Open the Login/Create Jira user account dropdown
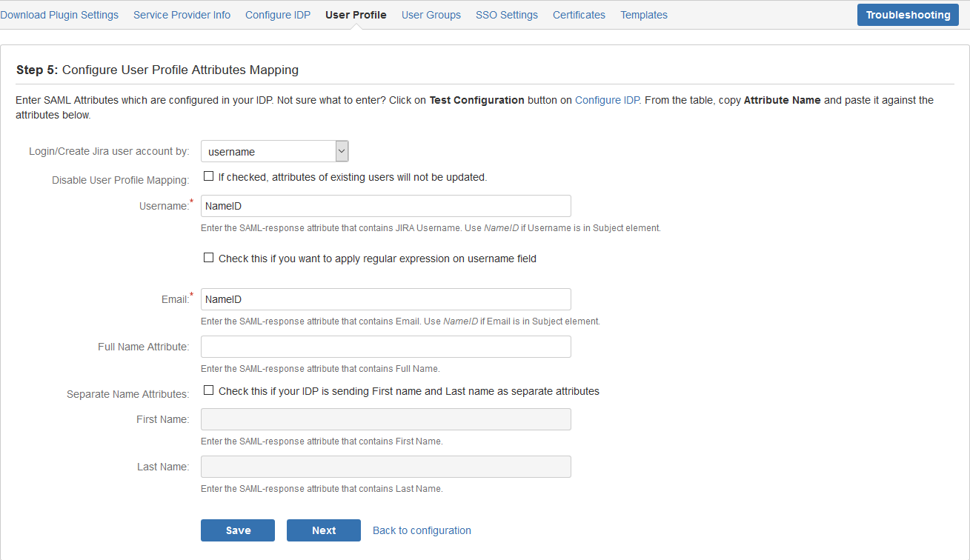The height and width of the screenshot is (560, 970). 274,151
